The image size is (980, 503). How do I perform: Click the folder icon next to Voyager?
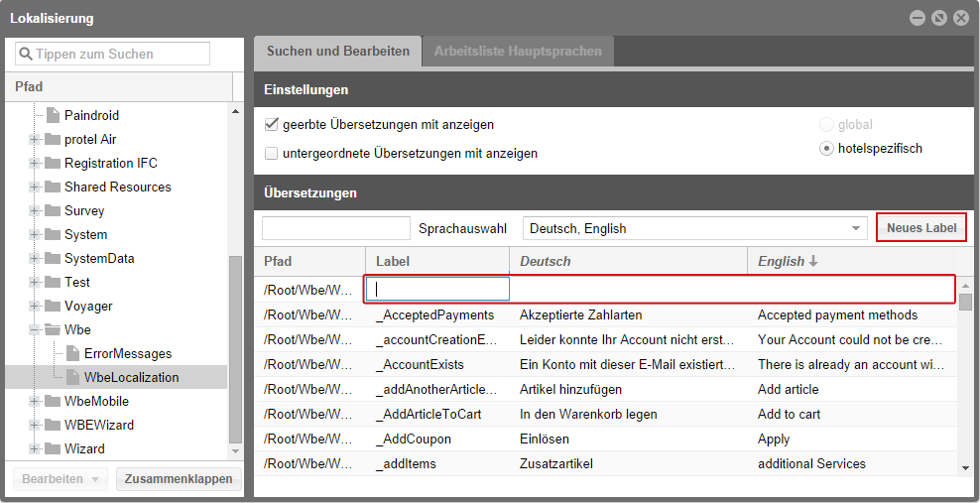(52, 307)
